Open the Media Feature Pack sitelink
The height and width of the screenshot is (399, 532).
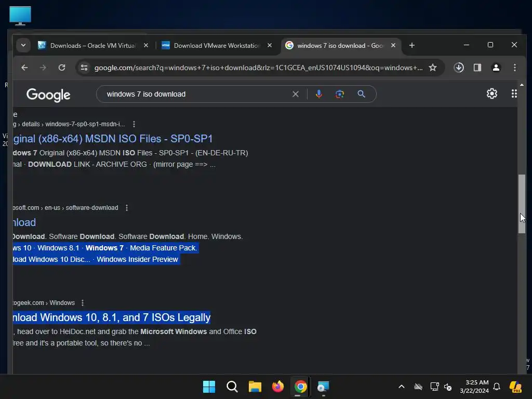[x=163, y=248]
